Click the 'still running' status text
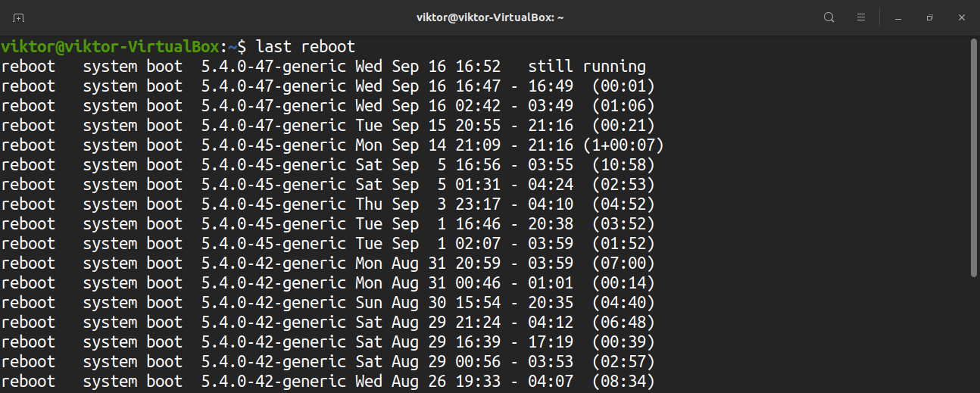 tap(587, 67)
